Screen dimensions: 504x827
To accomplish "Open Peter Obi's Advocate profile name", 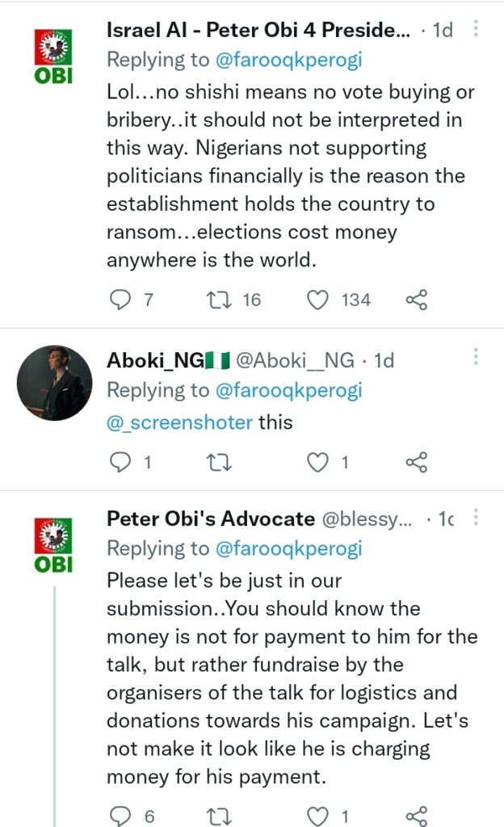I will point(210,518).
